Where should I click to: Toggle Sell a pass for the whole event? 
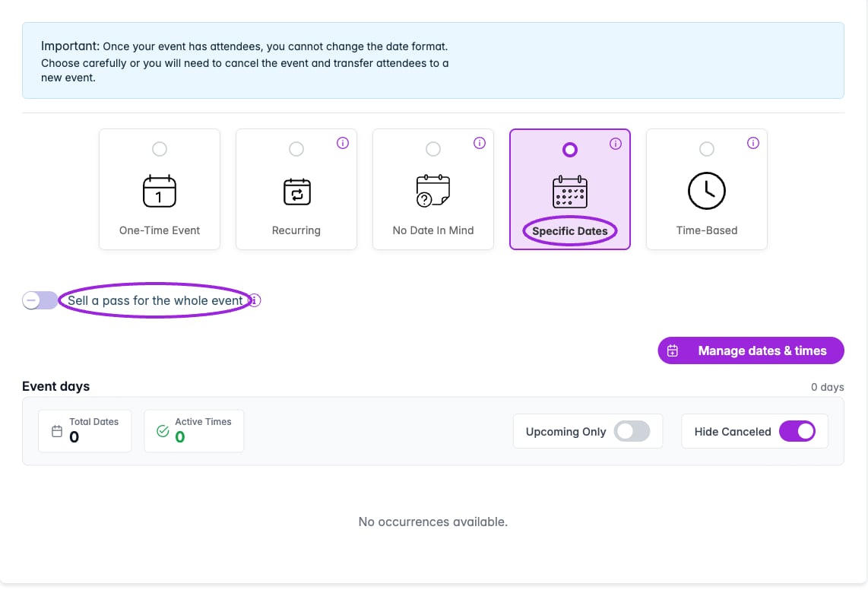point(40,300)
